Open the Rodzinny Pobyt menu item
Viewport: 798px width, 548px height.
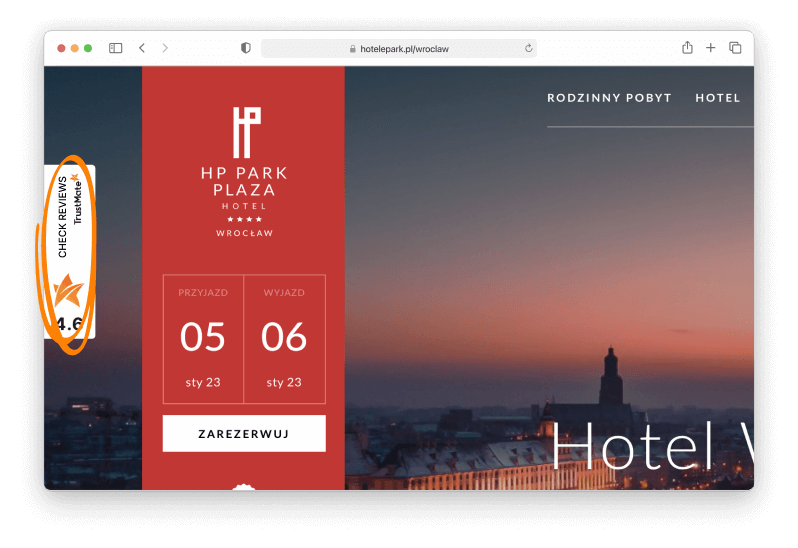tap(609, 98)
